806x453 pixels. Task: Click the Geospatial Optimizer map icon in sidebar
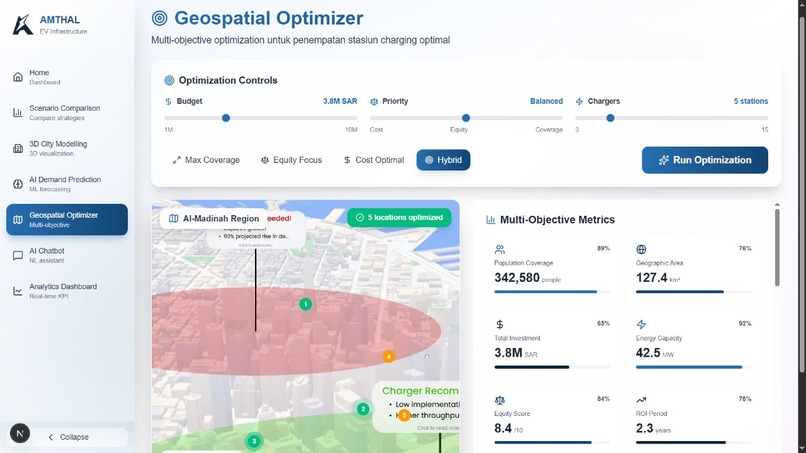coord(18,220)
